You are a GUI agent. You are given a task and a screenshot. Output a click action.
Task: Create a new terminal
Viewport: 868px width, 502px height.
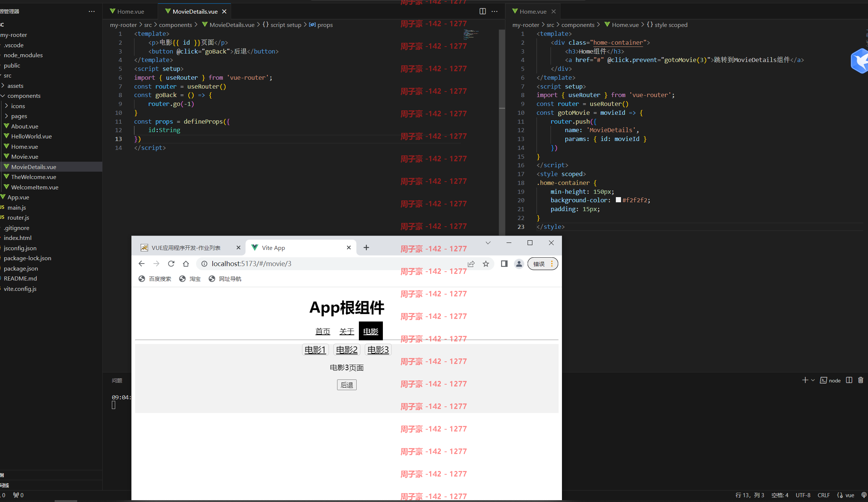[805, 380]
